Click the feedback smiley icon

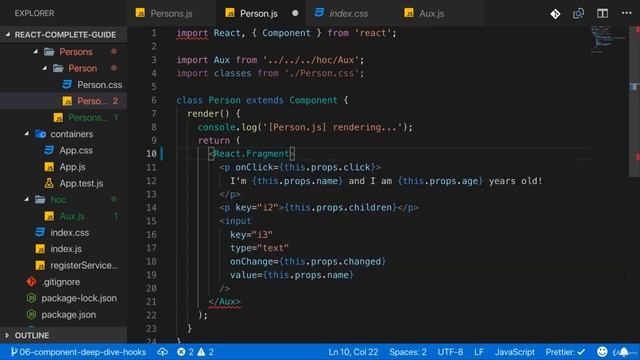(x=602, y=352)
